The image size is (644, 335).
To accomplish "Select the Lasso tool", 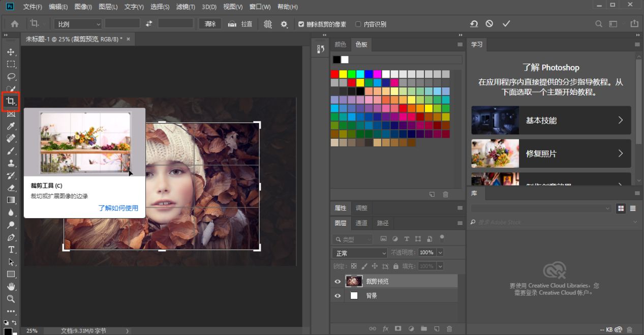I will click(x=11, y=77).
